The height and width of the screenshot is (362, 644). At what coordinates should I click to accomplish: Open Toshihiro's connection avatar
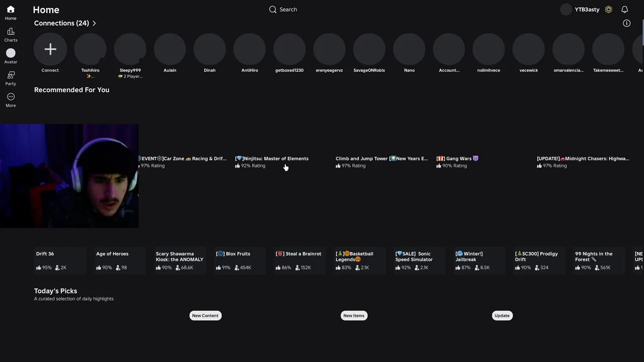[x=90, y=49]
